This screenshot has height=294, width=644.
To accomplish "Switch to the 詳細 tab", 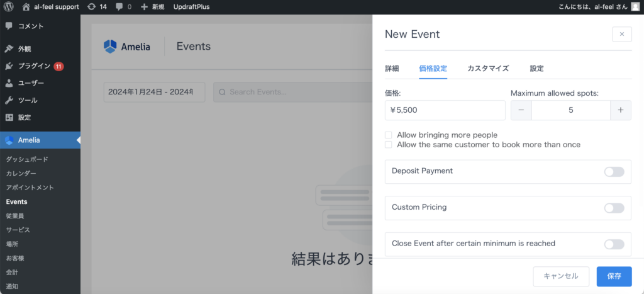I will click(392, 69).
